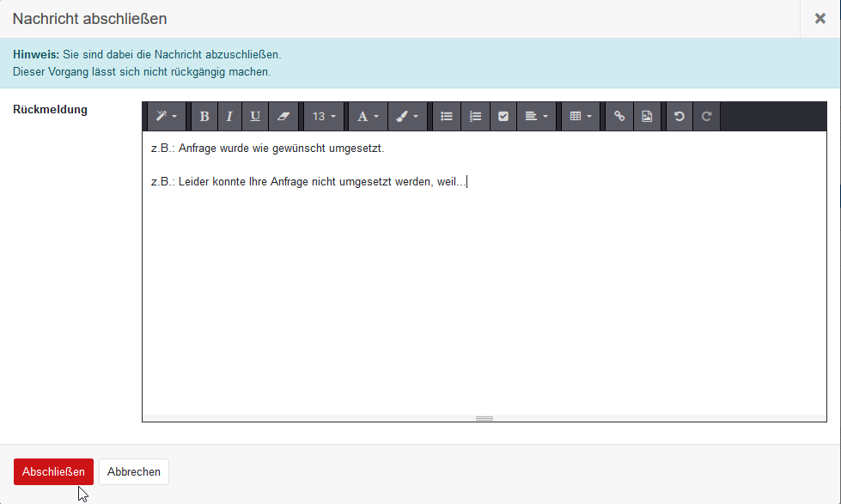The height and width of the screenshot is (504, 841).
Task: Insert a picture using the image icon
Action: click(x=647, y=117)
